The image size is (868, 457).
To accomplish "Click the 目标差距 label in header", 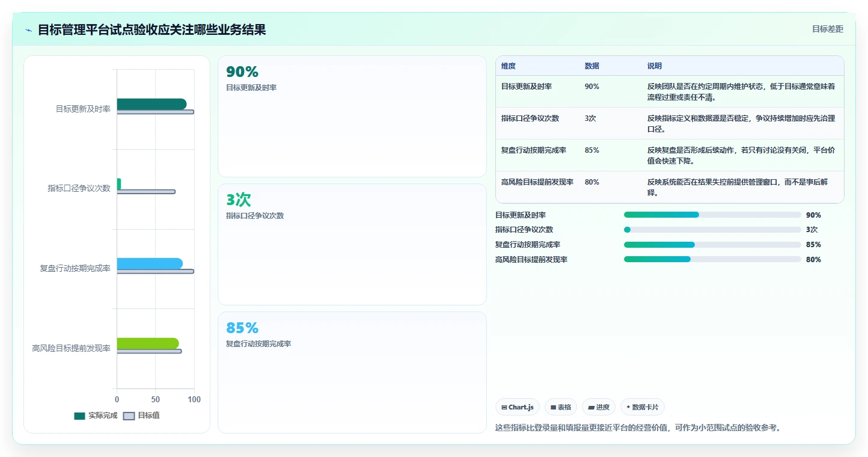I will [828, 29].
